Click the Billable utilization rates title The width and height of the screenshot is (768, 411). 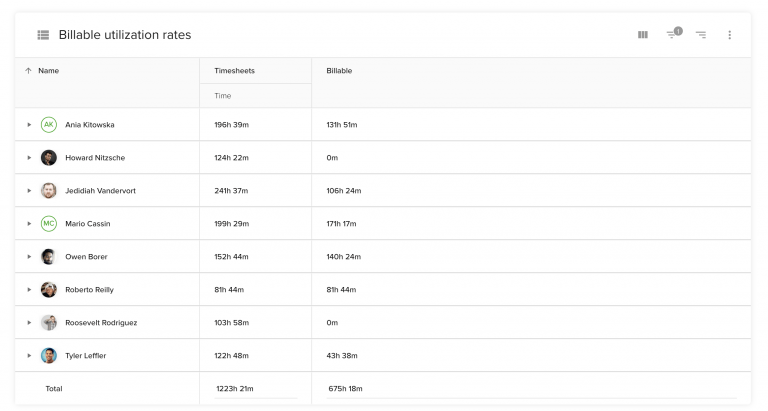pyautogui.click(x=125, y=35)
